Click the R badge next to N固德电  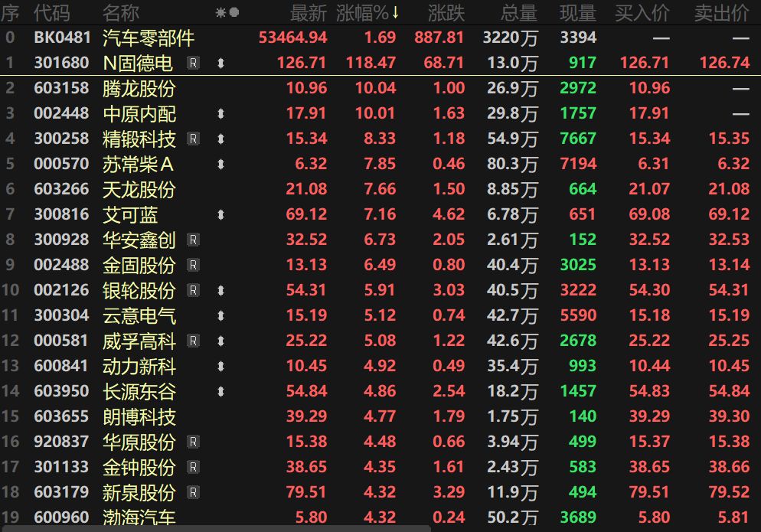pos(193,63)
